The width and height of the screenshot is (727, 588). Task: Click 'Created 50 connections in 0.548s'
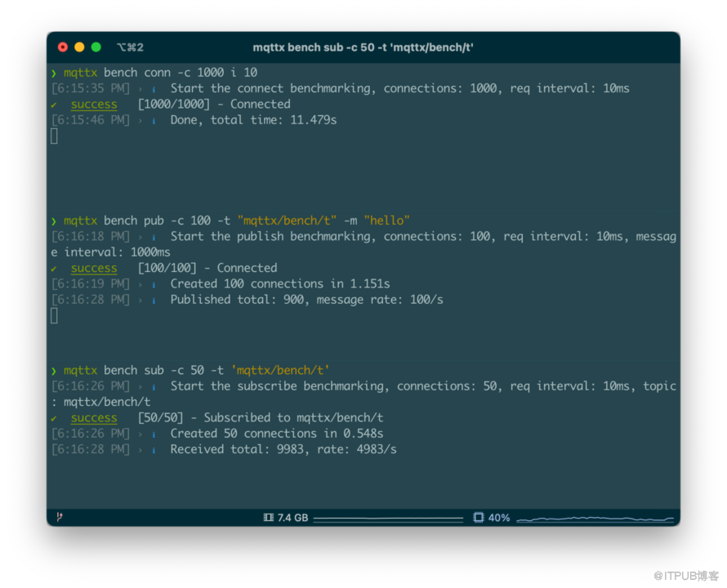click(277, 433)
